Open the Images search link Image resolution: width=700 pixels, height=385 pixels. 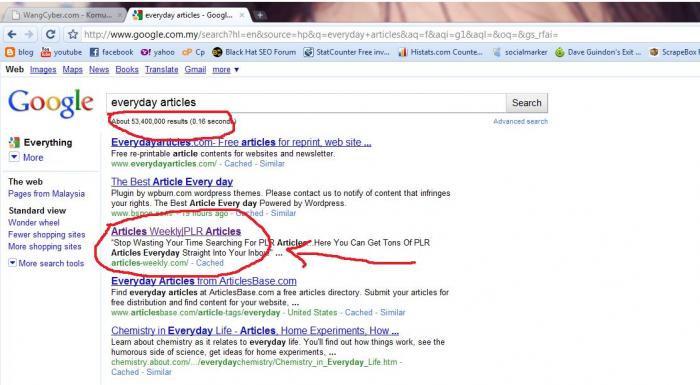click(43, 70)
